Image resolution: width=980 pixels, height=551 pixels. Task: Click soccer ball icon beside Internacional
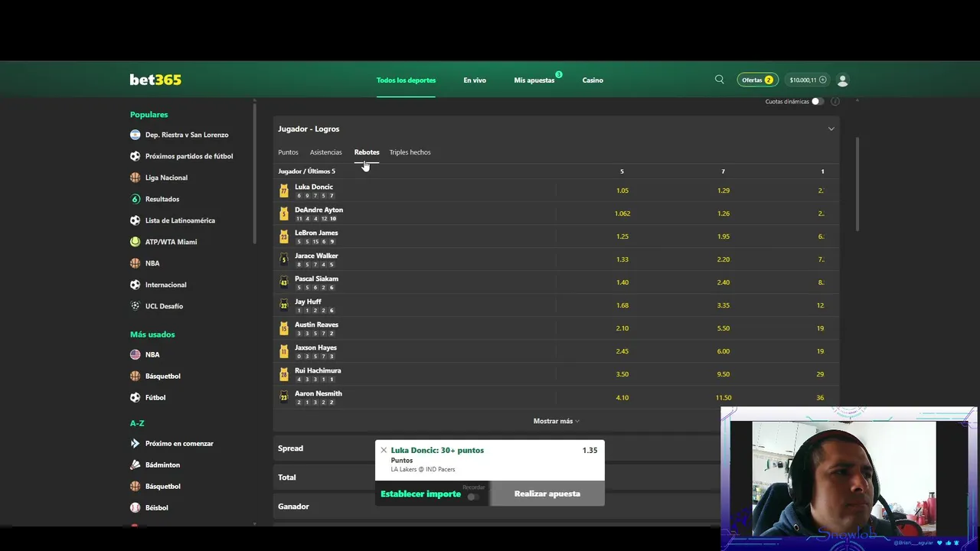click(136, 285)
